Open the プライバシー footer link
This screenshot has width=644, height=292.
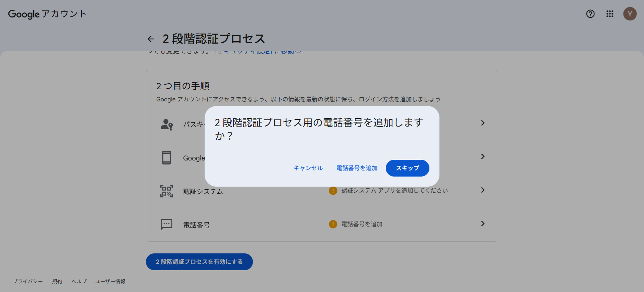(28, 281)
